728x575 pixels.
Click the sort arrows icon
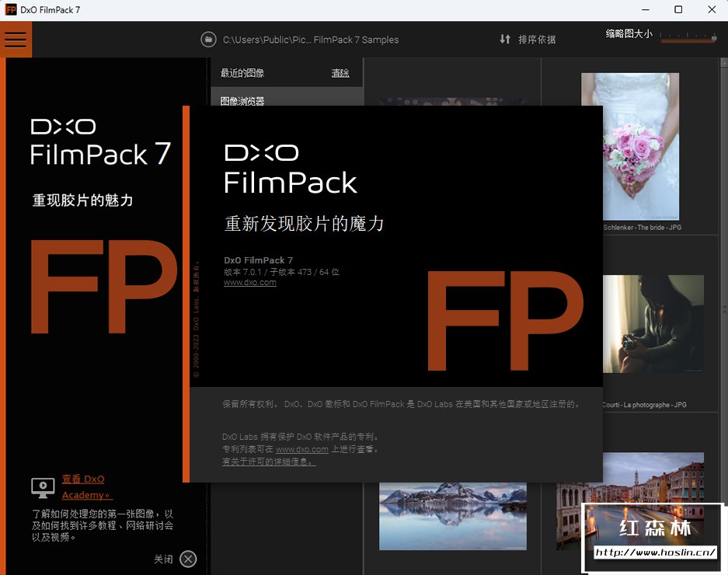point(505,39)
